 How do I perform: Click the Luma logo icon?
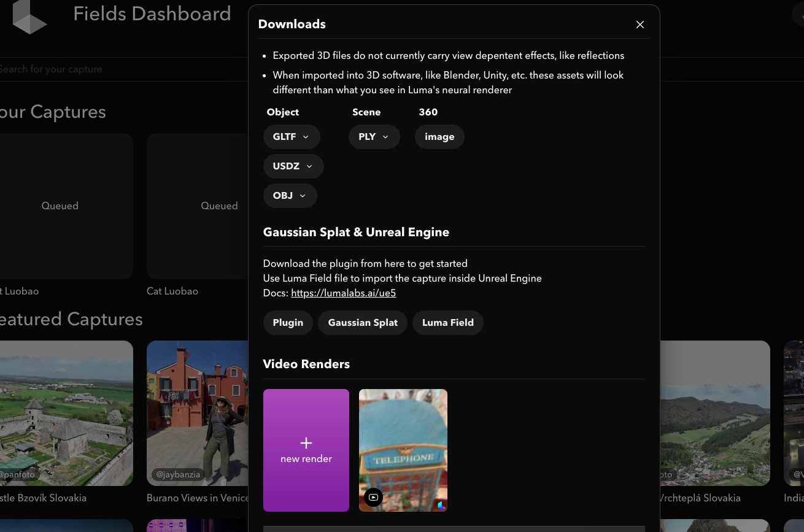[29, 17]
